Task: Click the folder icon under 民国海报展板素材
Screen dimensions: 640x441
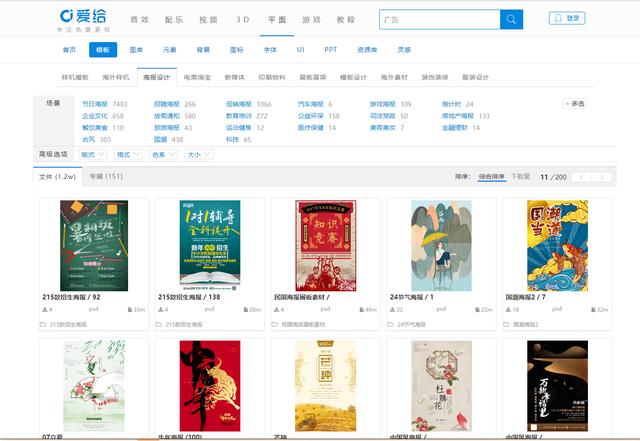Action: point(277,325)
